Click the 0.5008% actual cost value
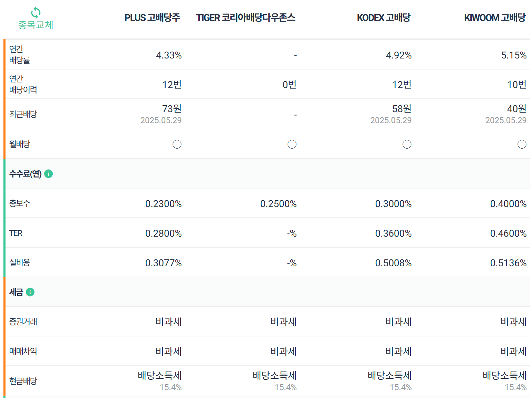Screen dimensions: 532x398 [394, 263]
